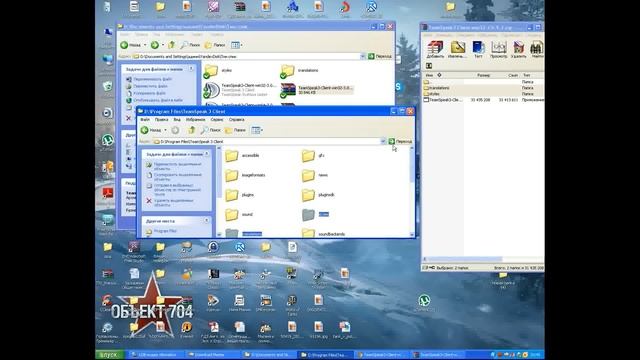
Task: Open Вид menu in TeamSpeak 3 Client window
Action: [x=177, y=120]
